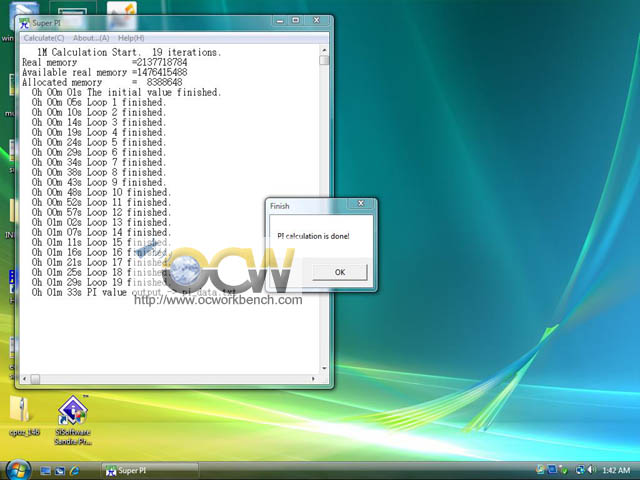Click the 'Real memory =2137718784' line
The image size is (640, 480).
(x=104, y=62)
